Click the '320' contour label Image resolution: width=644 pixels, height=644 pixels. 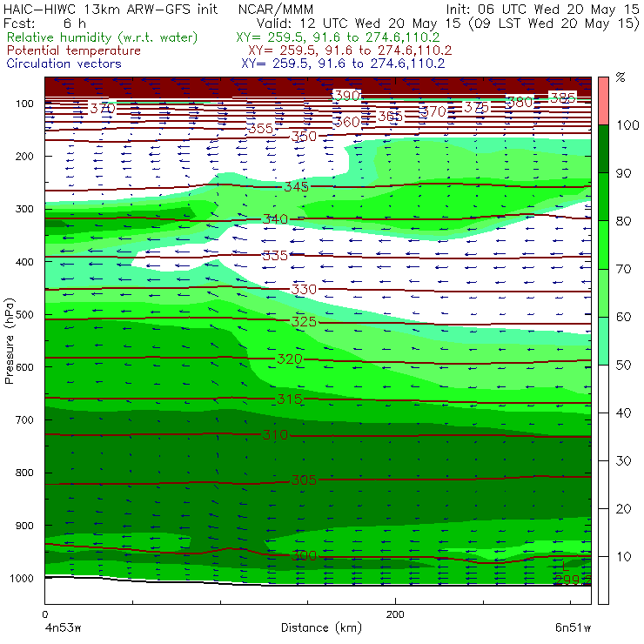[x=290, y=359]
